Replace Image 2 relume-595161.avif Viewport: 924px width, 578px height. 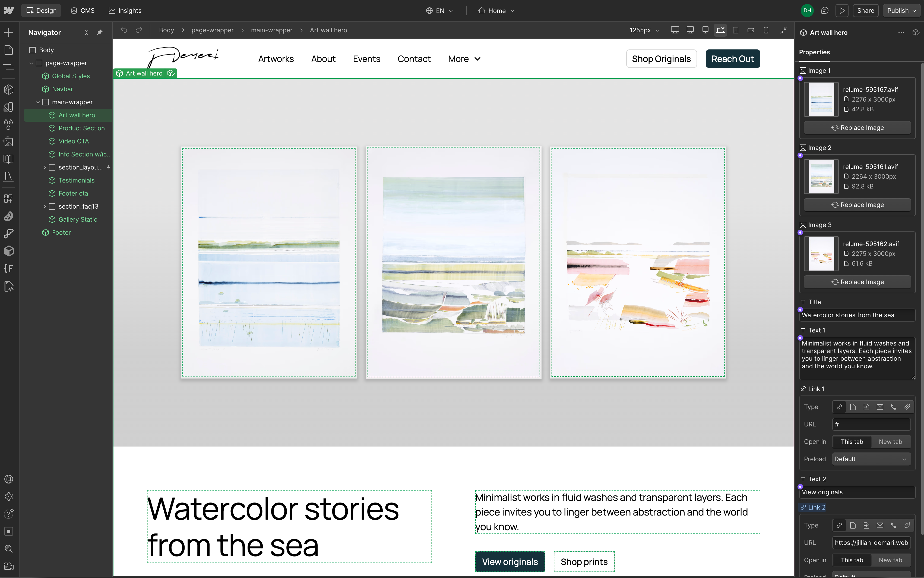point(857,205)
